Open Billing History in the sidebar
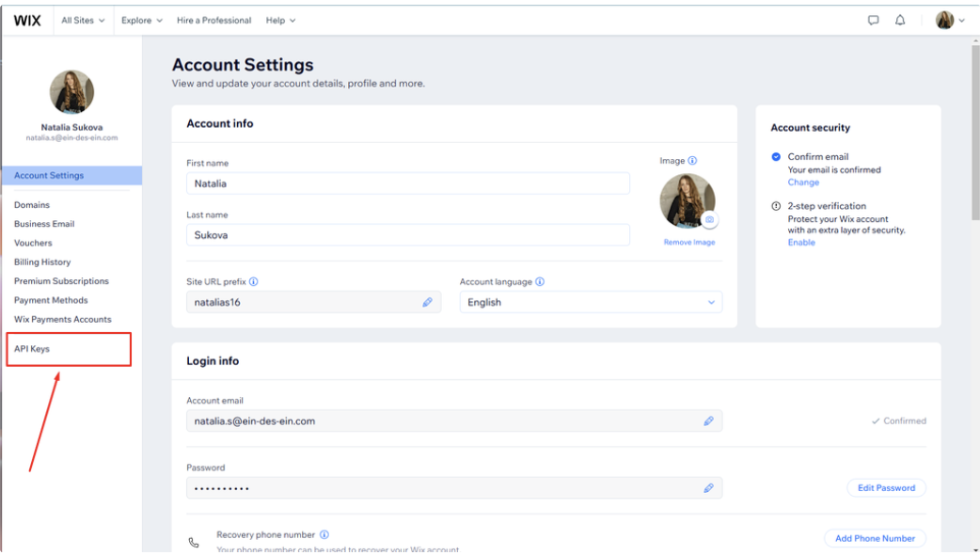Image resolution: width=980 pixels, height=555 pixels. click(x=42, y=262)
